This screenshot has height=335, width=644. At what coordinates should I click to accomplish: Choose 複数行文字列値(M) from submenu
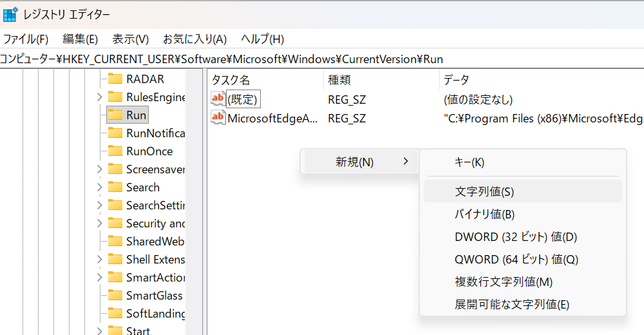(523, 282)
